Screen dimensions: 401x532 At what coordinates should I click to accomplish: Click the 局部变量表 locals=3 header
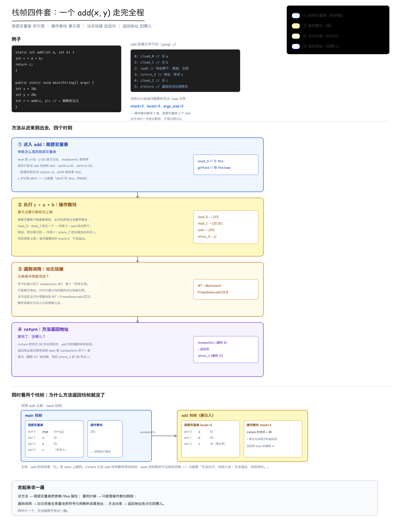point(198,425)
